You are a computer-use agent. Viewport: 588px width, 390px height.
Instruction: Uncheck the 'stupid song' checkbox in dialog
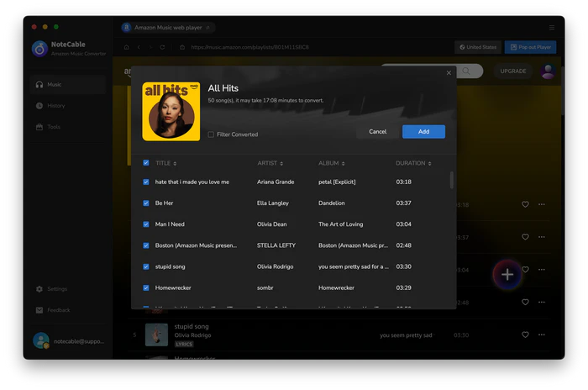(x=146, y=266)
